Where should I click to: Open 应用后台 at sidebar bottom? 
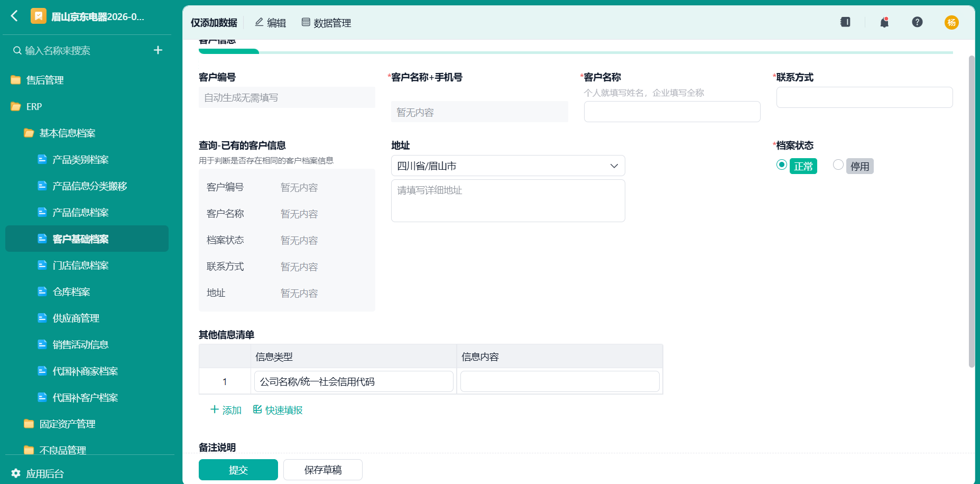tap(38, 473)
